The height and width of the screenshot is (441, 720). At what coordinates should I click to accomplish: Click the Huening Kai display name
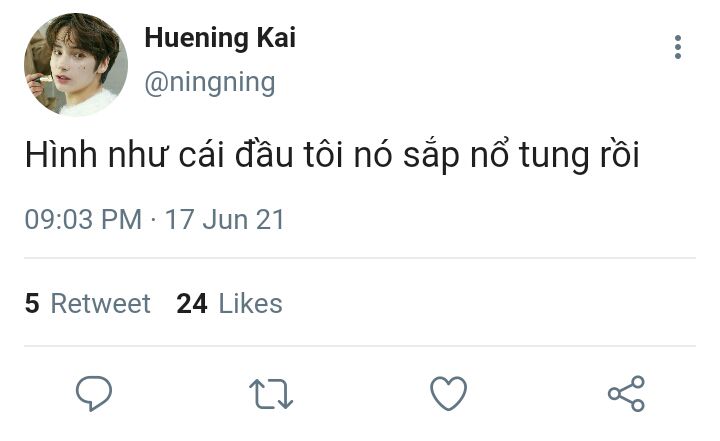(220, 39)
